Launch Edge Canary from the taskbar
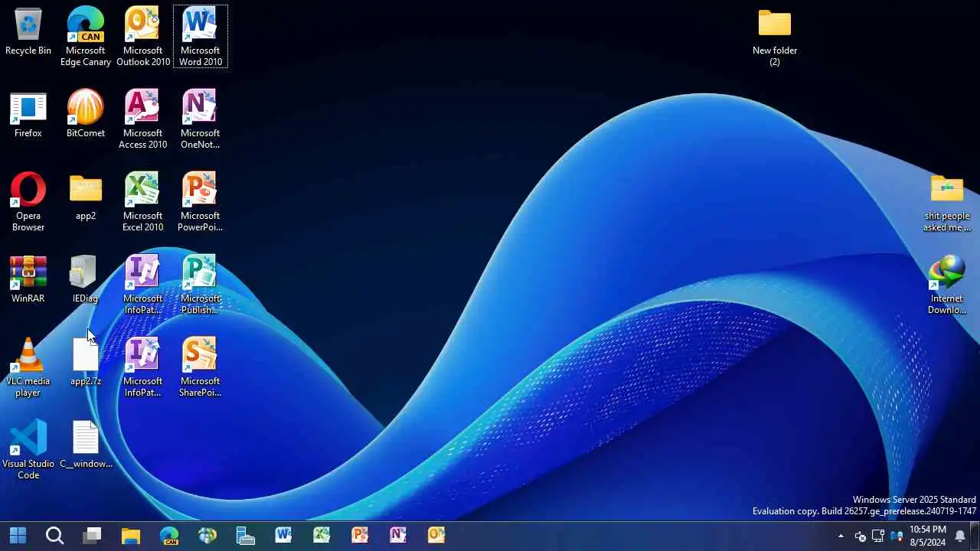 169,535
